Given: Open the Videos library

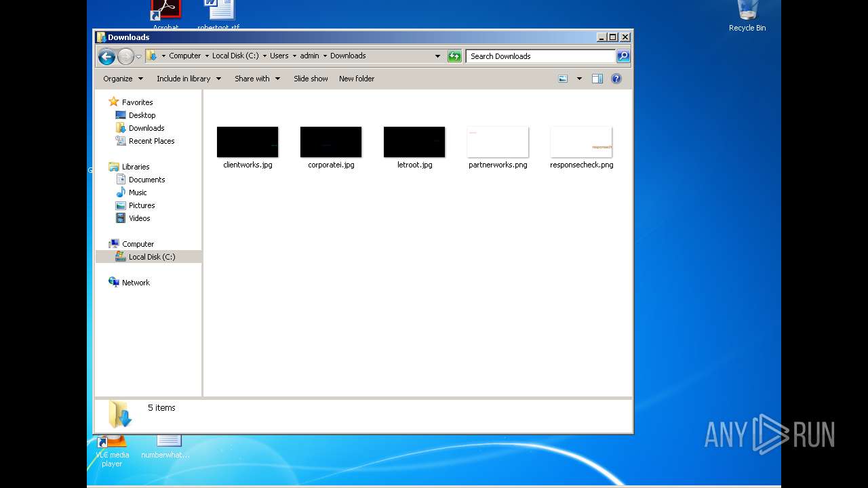Looking at the screenshot, I should pos(139,218).
